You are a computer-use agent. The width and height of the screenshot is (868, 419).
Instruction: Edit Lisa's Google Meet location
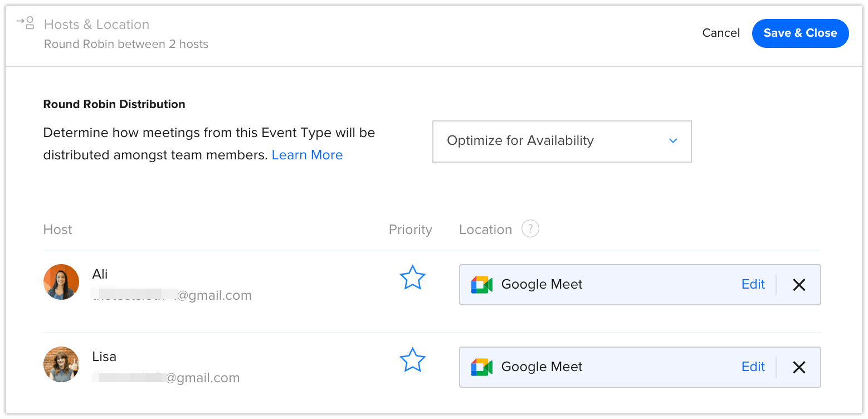(753, 367)
